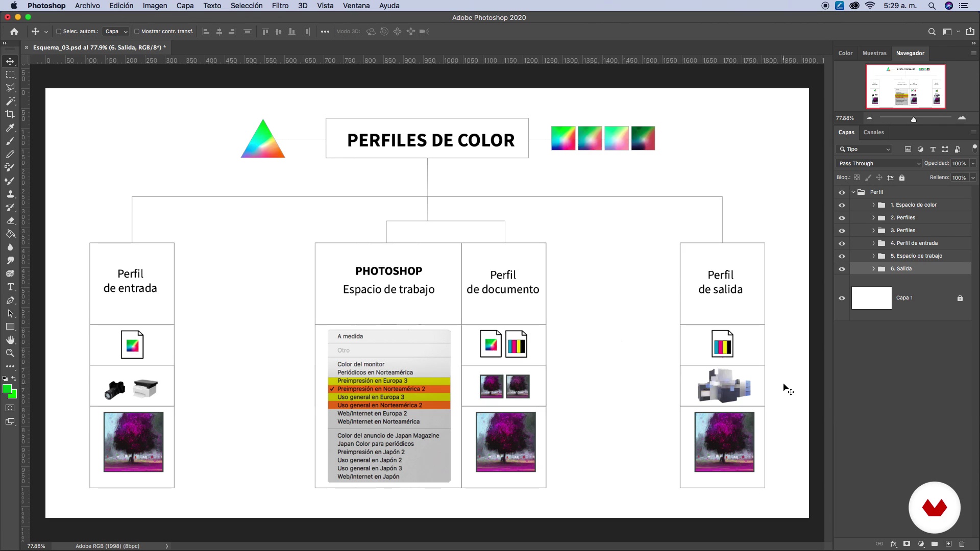The width and height of the screenshot is (980, 551).
Task: Select the Rectangle shape tool
Action: (10, 327)
